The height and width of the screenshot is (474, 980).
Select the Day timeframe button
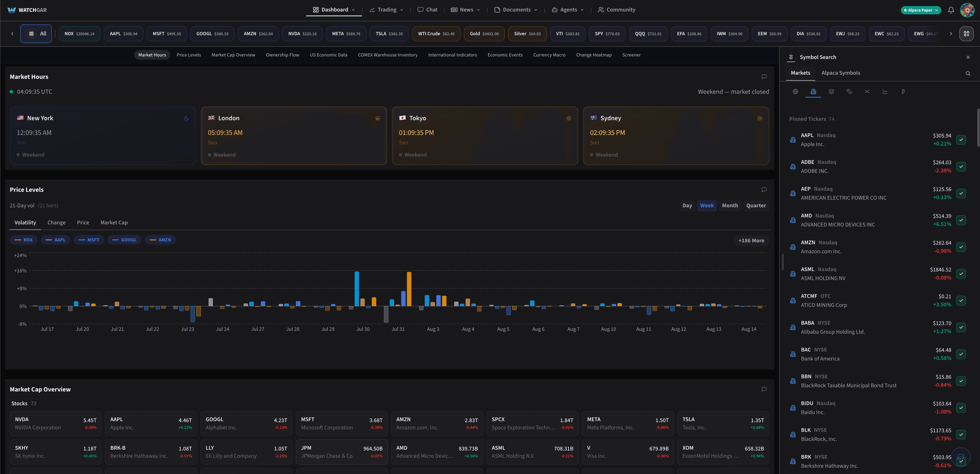pos(687,206)
